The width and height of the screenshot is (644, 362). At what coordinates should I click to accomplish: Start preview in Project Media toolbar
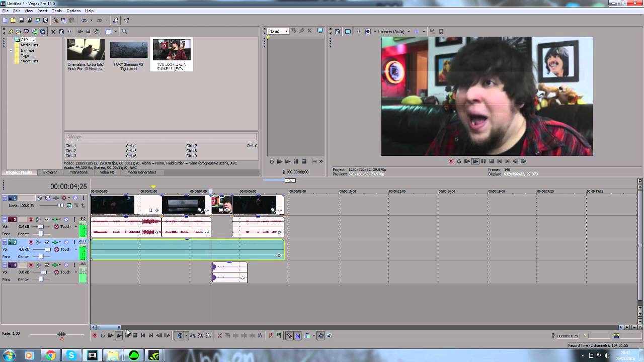pos(80,31)
